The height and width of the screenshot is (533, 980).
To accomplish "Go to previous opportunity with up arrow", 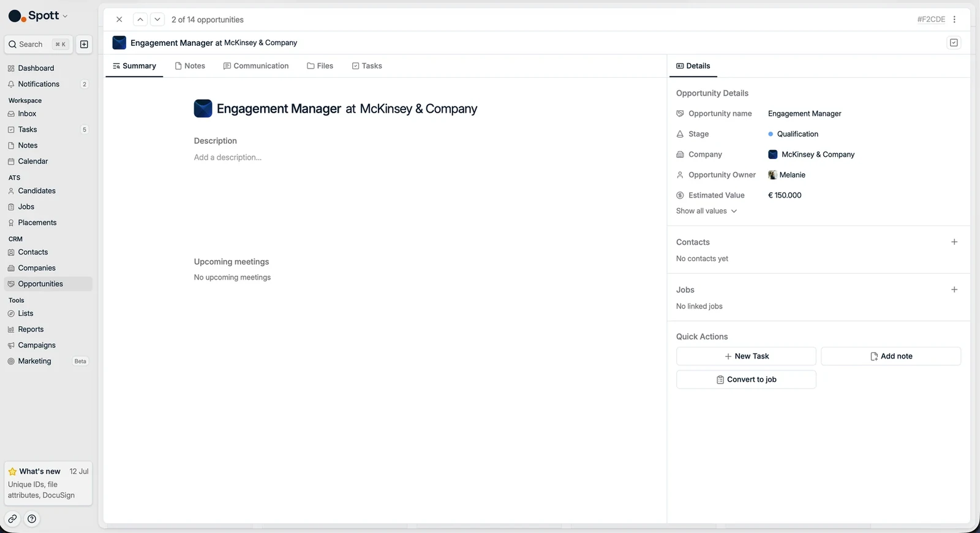I will point(140,20).
